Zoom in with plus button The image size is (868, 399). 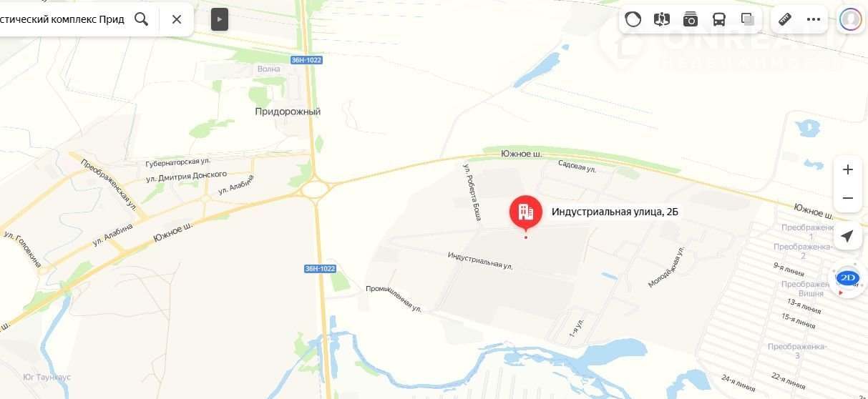tap(848, 169)
